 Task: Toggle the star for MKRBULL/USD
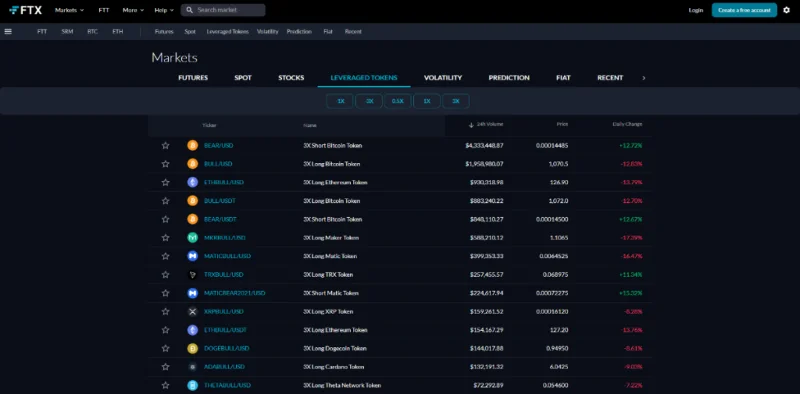165,238
